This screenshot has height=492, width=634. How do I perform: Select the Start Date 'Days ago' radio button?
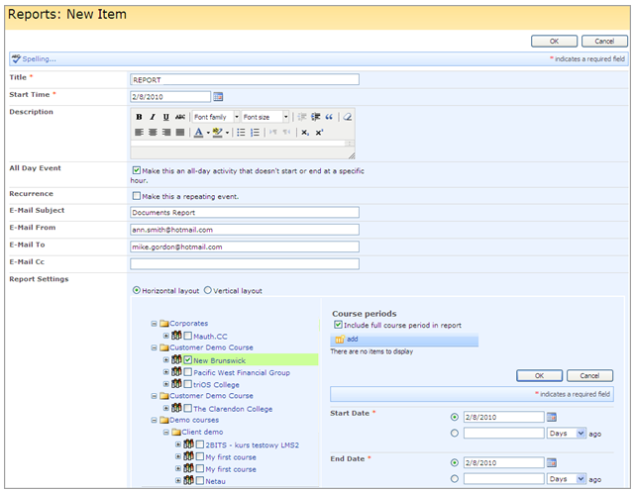454,433
